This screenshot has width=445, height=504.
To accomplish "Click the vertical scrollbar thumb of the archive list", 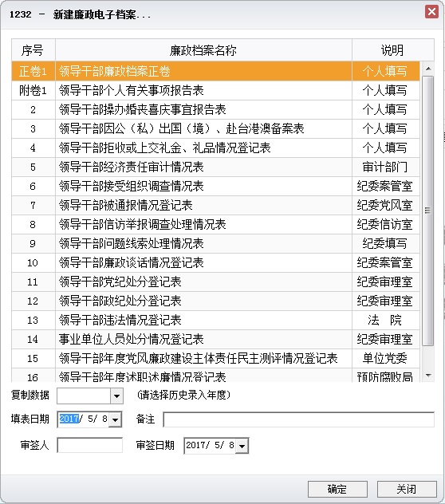I will click(x=427, y=211).
